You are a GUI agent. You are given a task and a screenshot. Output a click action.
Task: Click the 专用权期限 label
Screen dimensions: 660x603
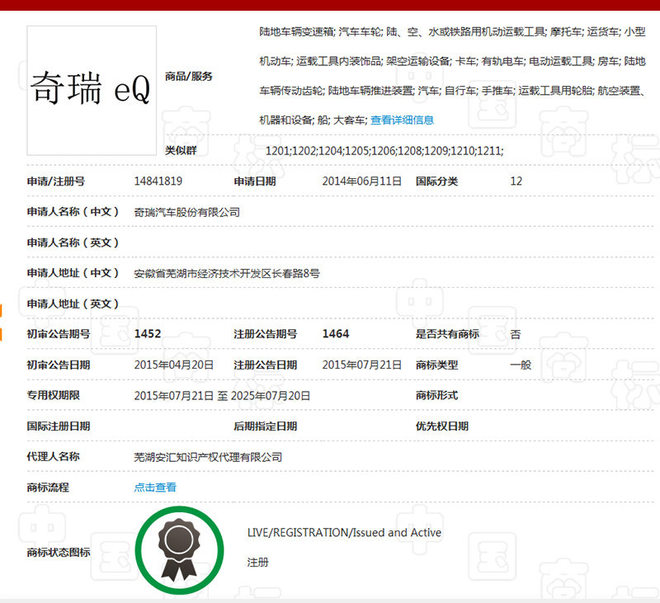pos(53,396)
